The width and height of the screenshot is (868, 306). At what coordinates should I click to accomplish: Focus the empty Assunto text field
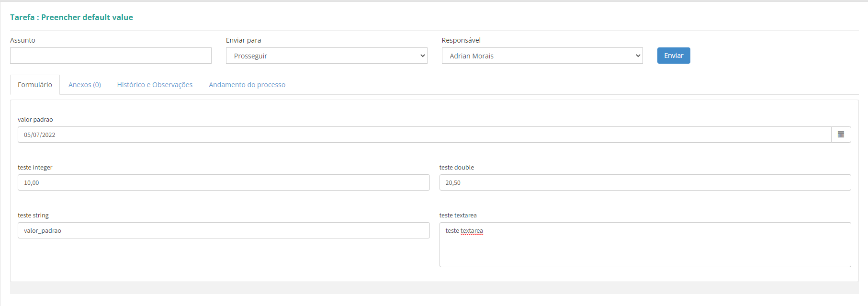(111, 56)
